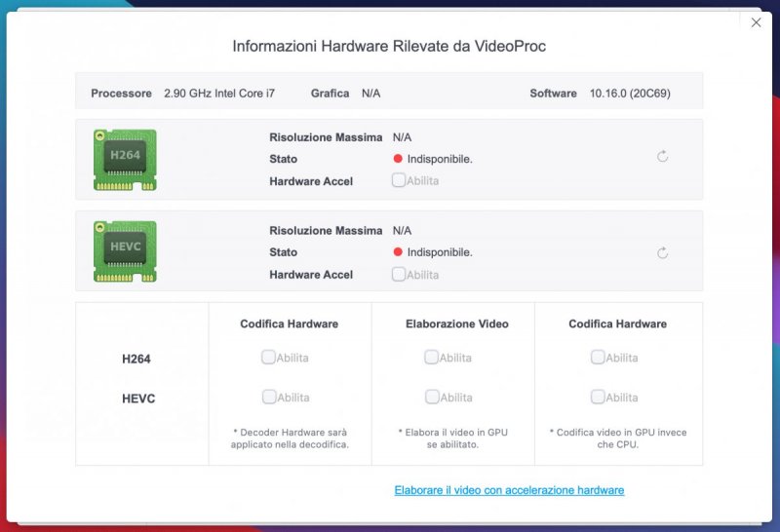Toggle HEVC Abilita under first Codifica Hardware
Screen dimensions: 780x532
[269, 397]
